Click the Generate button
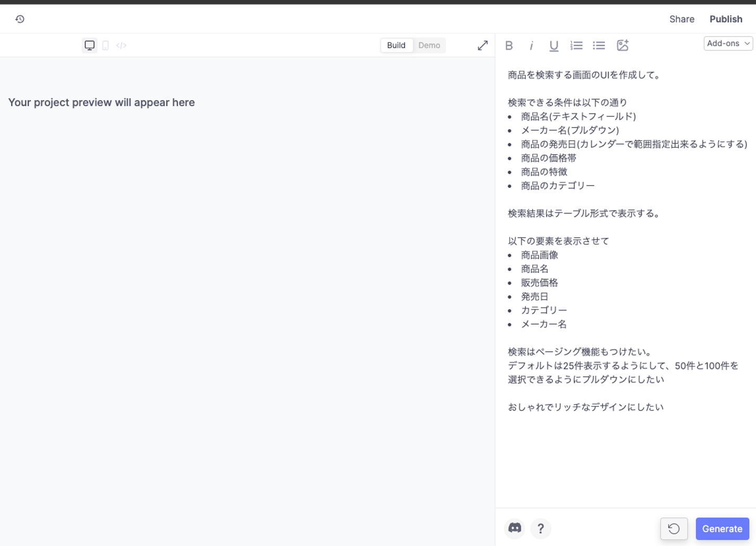756x546 pixels. click(722, 529)
